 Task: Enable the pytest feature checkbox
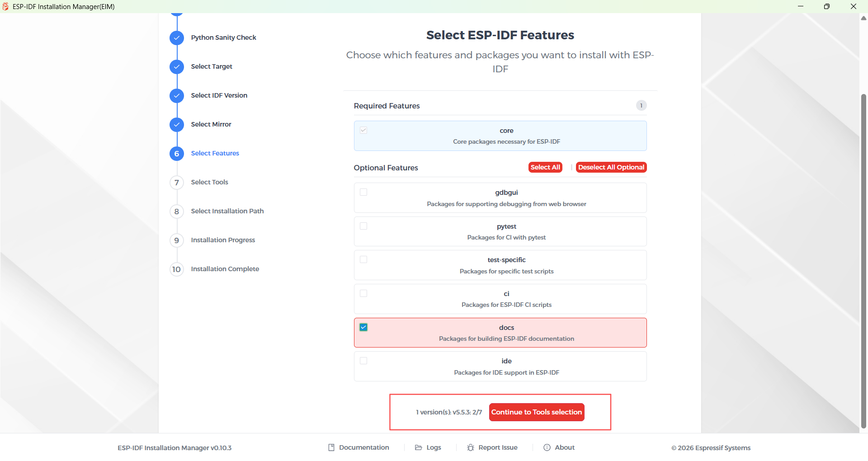pyautogui.click(x=363, y=226)
